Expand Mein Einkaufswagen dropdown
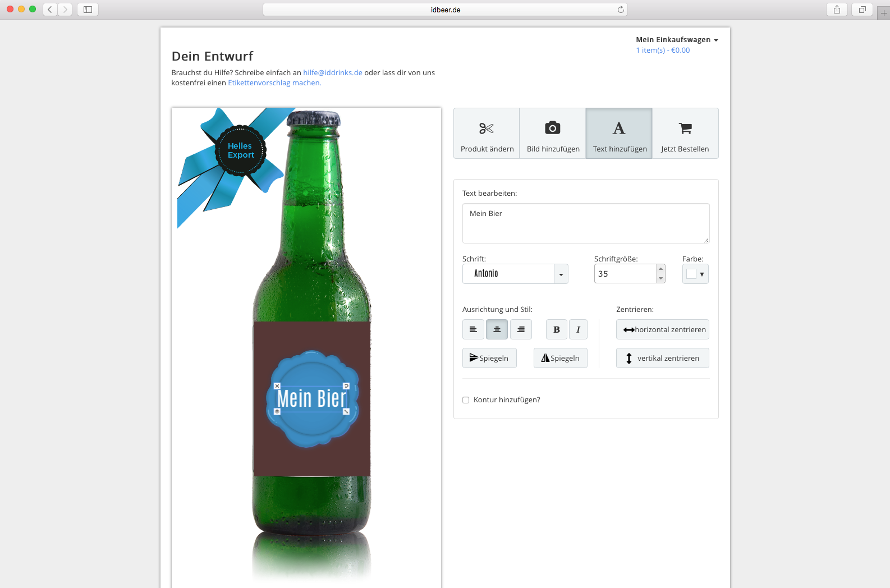Viewport: 890px width, 588px height. pos(677,40)
